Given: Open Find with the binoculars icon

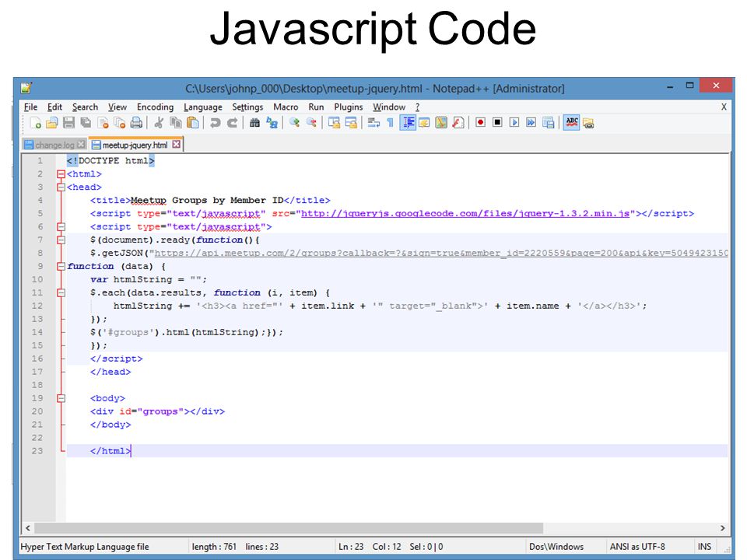Looking at the screenshot, I should click(x=255, y=123).
